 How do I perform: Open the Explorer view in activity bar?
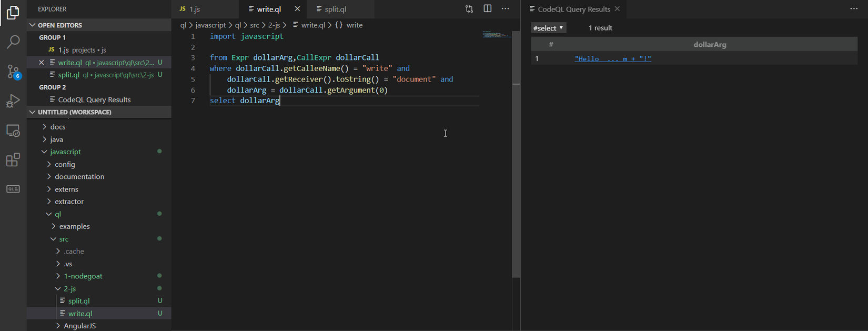13,13
